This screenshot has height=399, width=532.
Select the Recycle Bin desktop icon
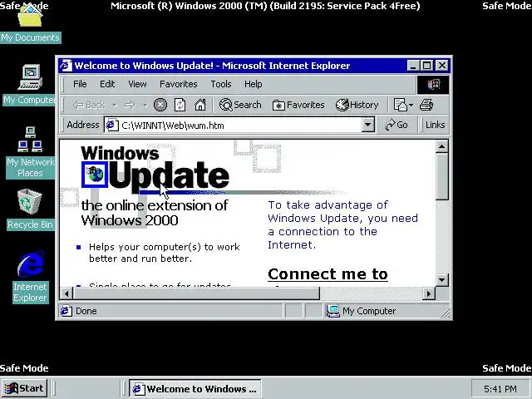(x=30, y=209)
